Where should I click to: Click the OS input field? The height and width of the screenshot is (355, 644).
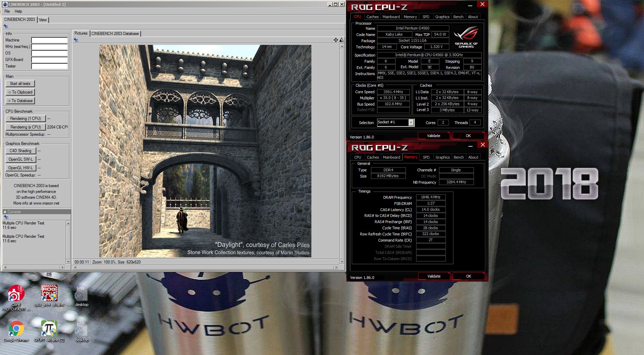tap(50, 53)
